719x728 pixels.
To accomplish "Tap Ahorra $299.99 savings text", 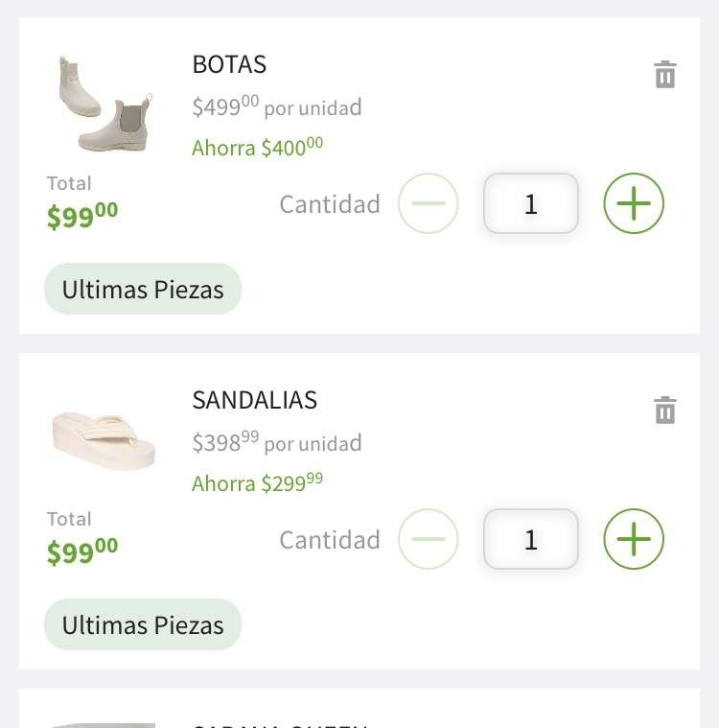I will tap(258, 482).
